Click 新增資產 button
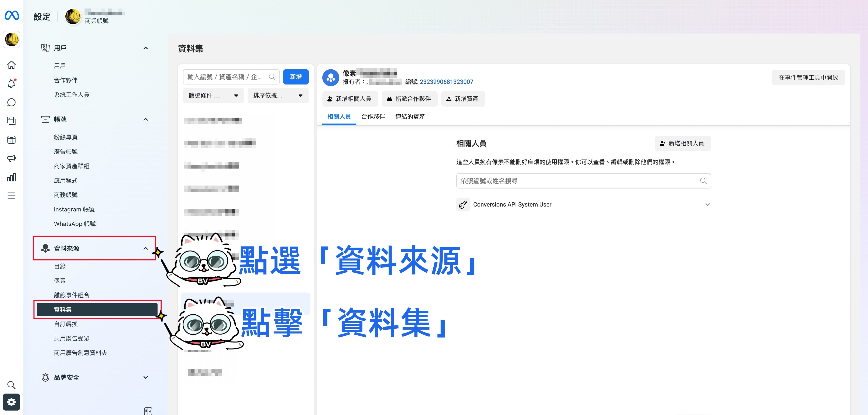868x415 pixels. coord(463,99)
